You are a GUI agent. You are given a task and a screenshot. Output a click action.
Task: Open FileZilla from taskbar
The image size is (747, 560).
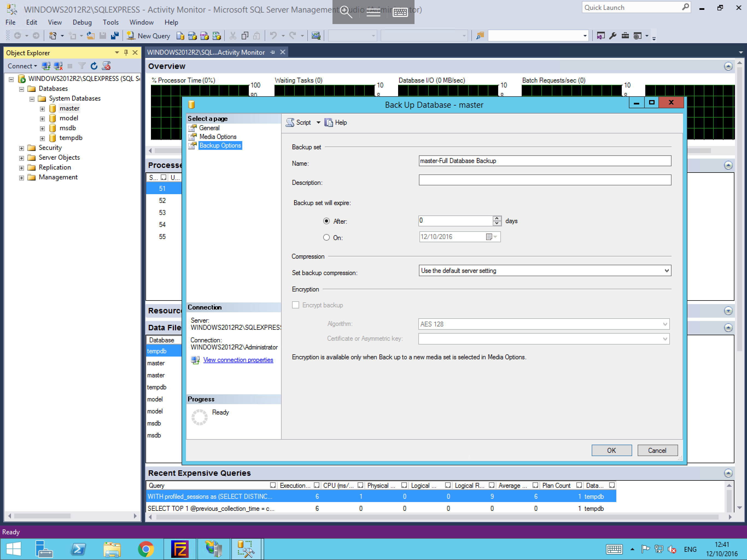180,549
